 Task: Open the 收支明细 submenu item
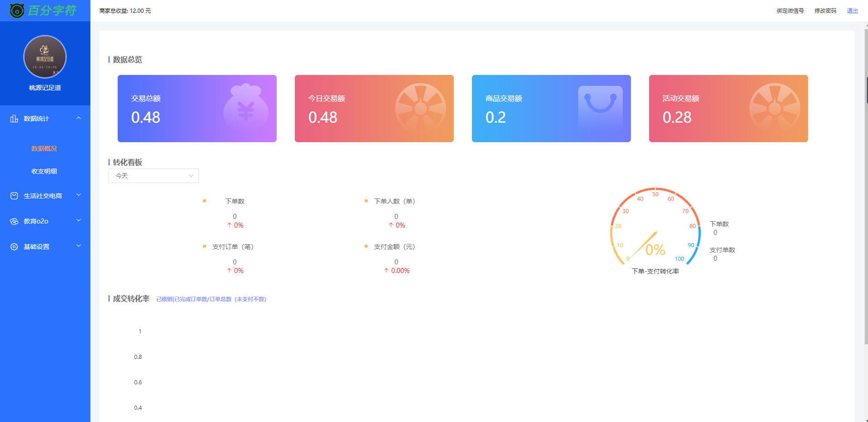click(x=44, y=171)
